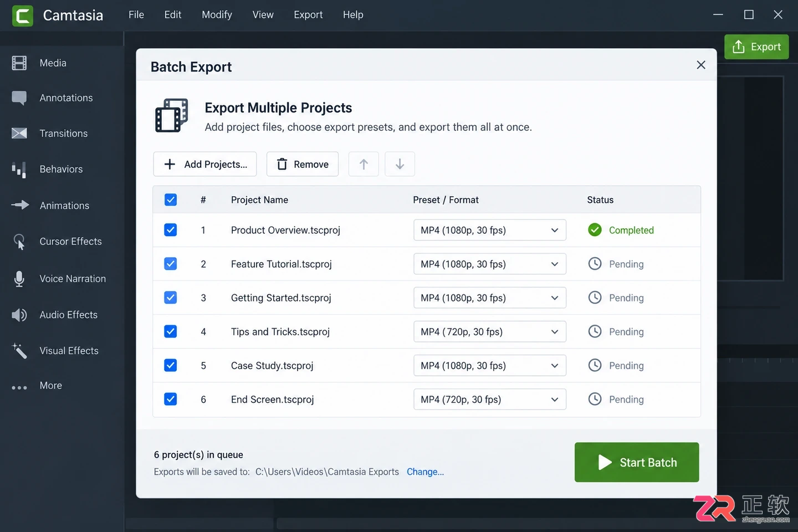Uncheck Product Overview.tscproj checkbox
The image size is (798, 532).
[x=171, y=230]
